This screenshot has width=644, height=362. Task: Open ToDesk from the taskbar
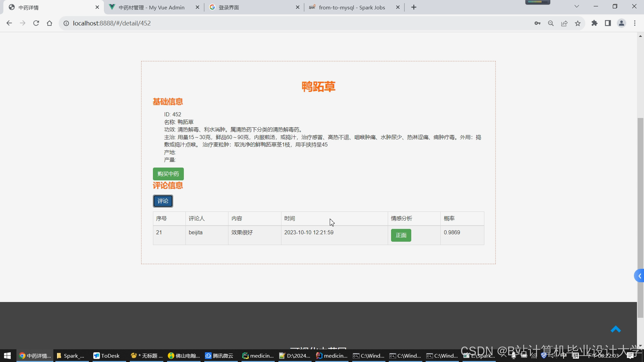pos(107,356)
